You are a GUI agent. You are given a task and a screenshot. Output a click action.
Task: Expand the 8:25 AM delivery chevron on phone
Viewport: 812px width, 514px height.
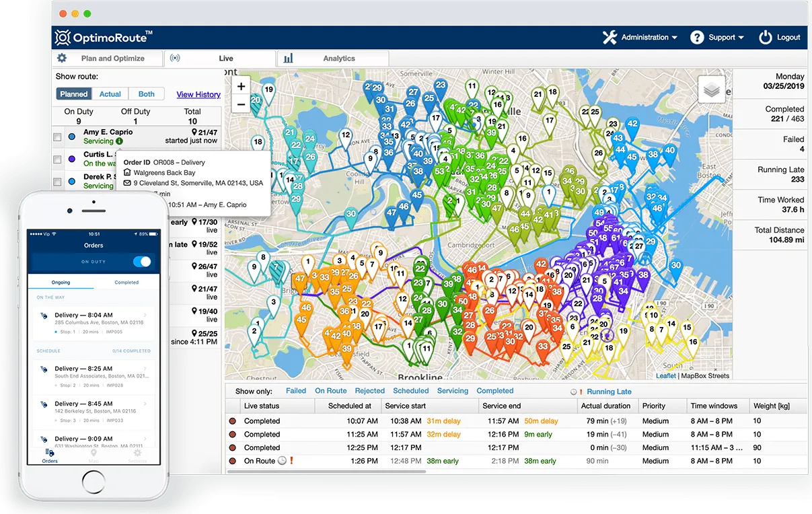coord(145,369)
